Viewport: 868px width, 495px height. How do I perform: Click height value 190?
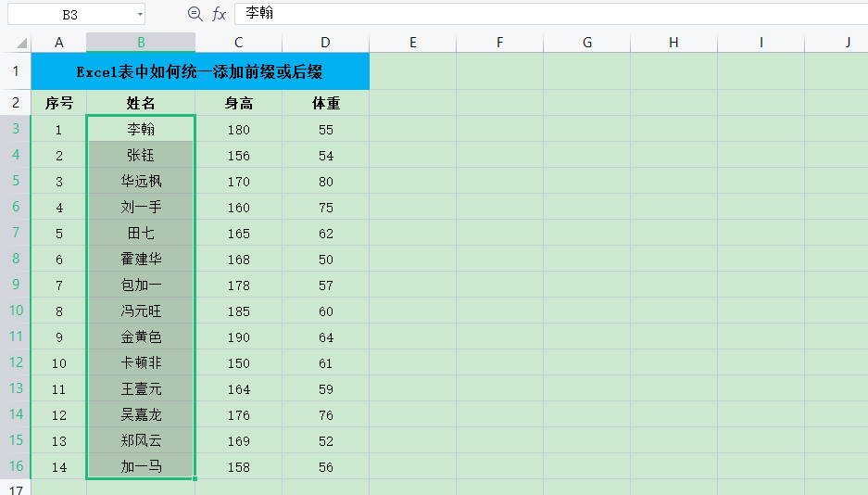point(239,337)
